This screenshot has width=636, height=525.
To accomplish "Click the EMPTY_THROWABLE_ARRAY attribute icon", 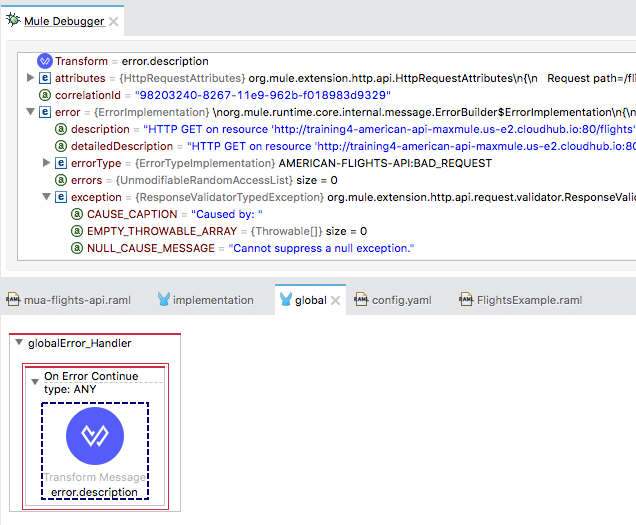I will pos(77,231).
